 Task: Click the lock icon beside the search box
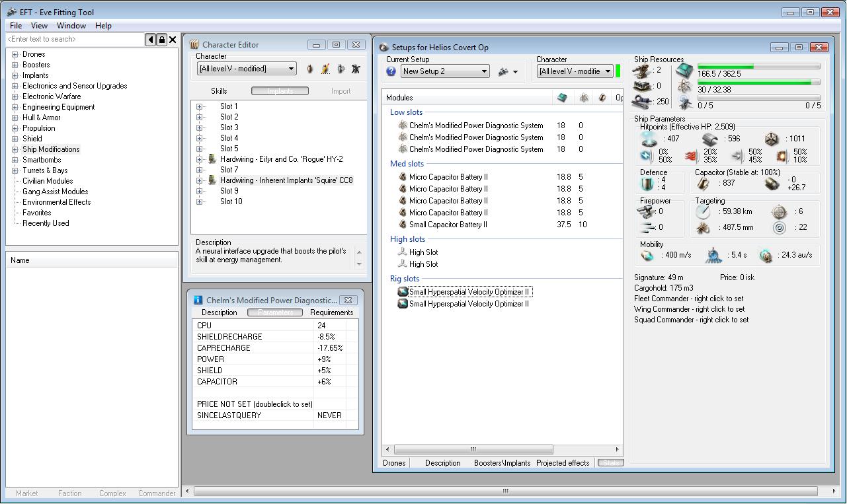point(161,40)
